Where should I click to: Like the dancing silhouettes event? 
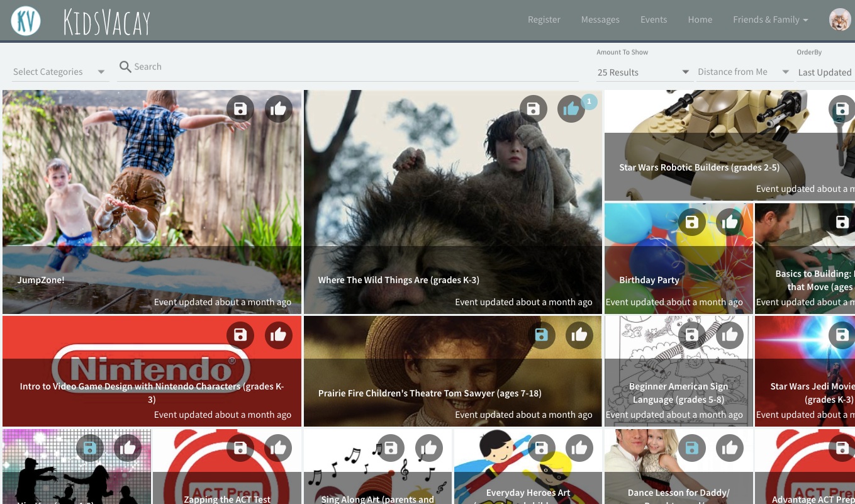point(128,448)
